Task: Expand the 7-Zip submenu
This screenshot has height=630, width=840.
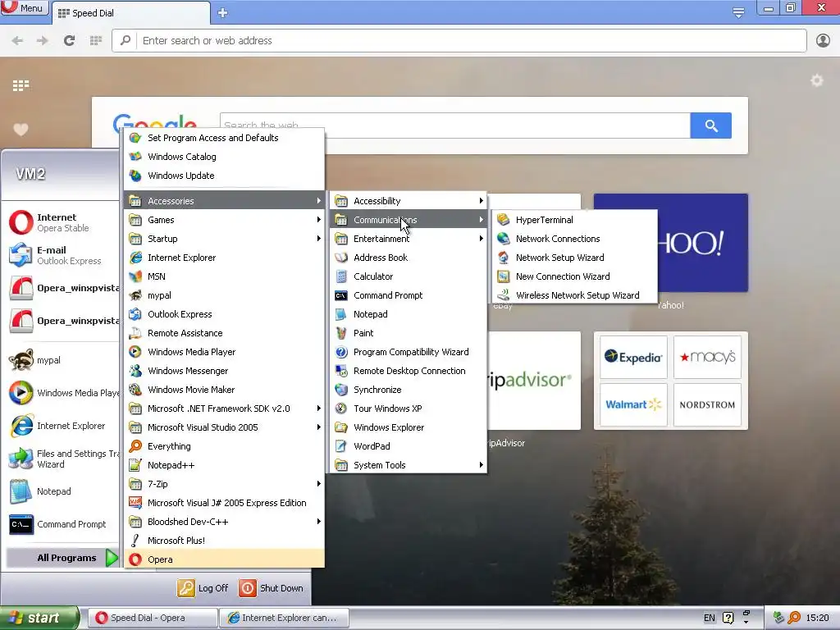Action: click(225, 484)
